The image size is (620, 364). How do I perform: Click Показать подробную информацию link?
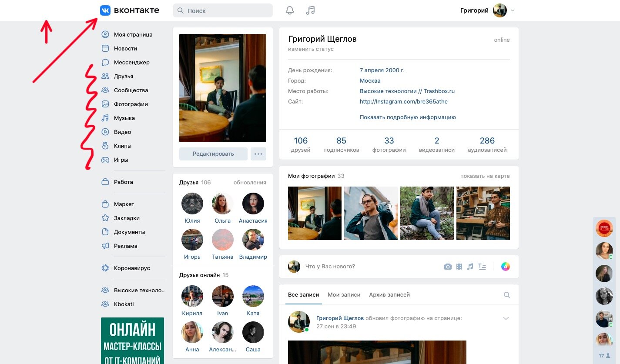click(408, 117)
